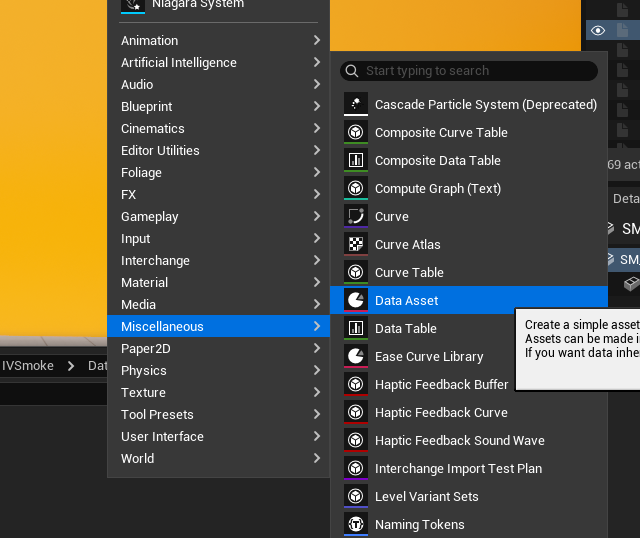Image resolution: width=640 pixels, height=538 pixels.
Task: Click the Naming Tokens icon
Action: pyautogui.click(x=355, y=524)
